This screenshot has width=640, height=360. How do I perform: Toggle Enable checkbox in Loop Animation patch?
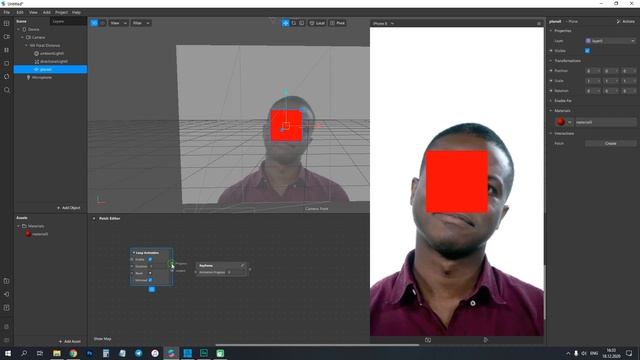coord(150,259)
